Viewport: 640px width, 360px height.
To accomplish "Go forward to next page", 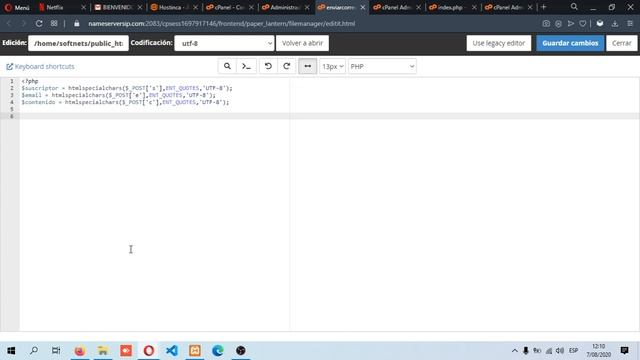I will (24, 24).
